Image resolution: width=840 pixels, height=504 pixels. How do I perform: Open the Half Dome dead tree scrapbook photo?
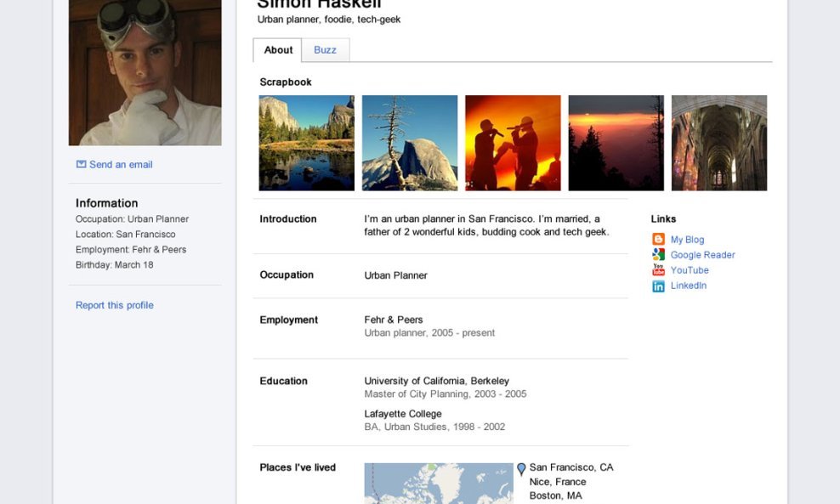point(410,143)
